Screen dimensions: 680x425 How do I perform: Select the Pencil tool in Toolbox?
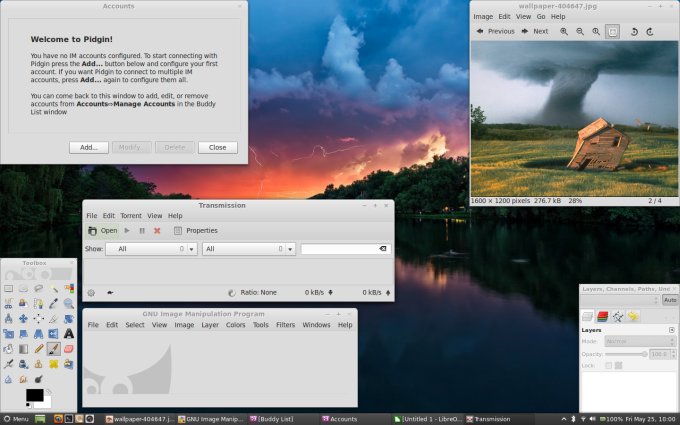(x=38, y=349)
